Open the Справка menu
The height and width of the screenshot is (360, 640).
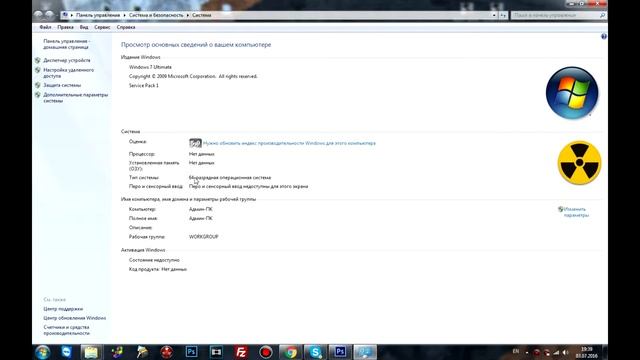click(126, 27)
